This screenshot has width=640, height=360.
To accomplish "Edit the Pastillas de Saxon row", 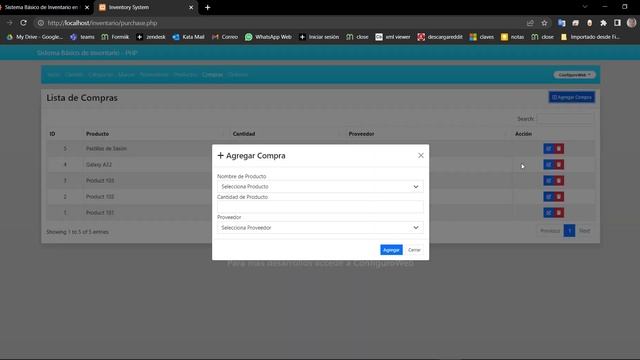I will 548,149.
